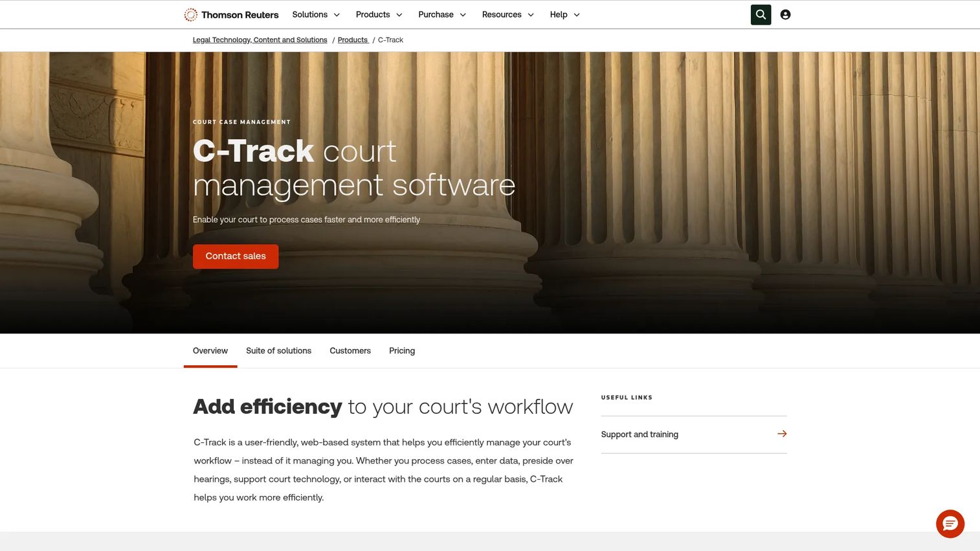Screen dimensions: 980x551
Task: Expand the Purchase dropdown menu
Action: click(x=442, y=14)
